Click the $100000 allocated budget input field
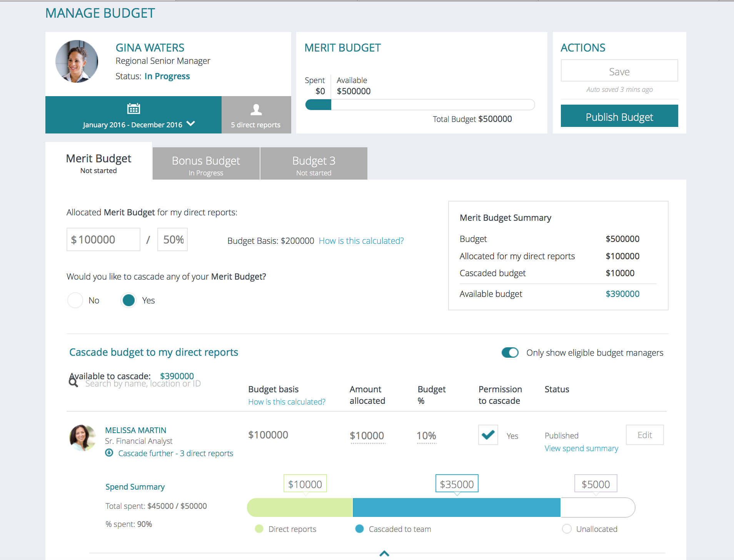The image size is (734, 560). pos(103,239)
